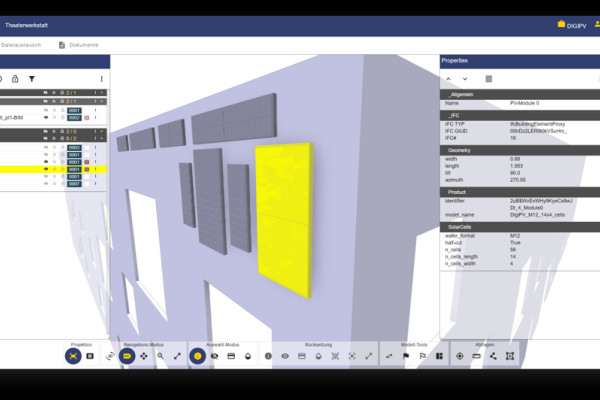Click the filled flag icon in Modell-Tools
600x400 pixels.
tap(406, 356)
